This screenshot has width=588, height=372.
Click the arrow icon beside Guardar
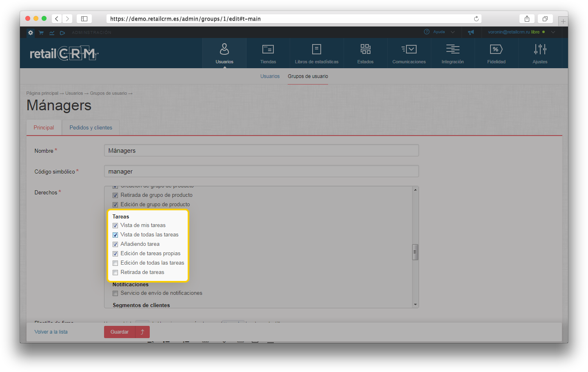point(142,332)
